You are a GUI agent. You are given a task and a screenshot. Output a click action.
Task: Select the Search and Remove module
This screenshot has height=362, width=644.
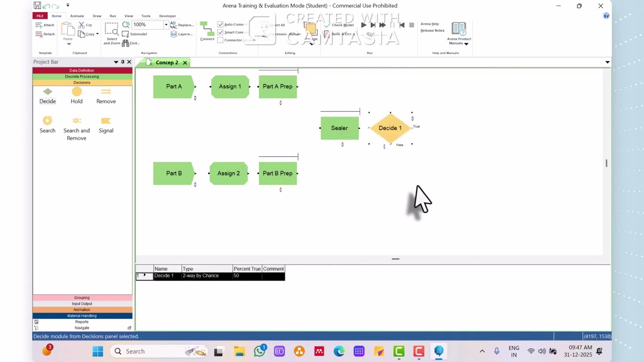[x=76, y=129]
